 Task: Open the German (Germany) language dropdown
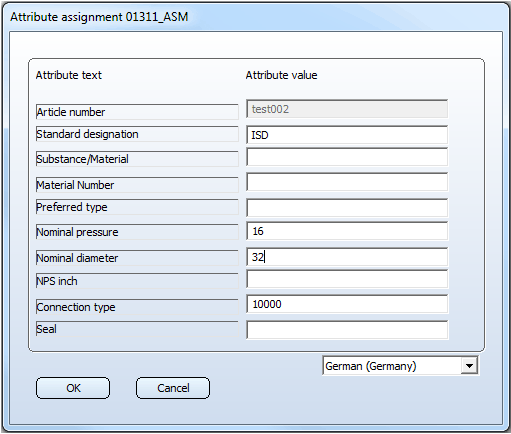(x=400, y=366)
